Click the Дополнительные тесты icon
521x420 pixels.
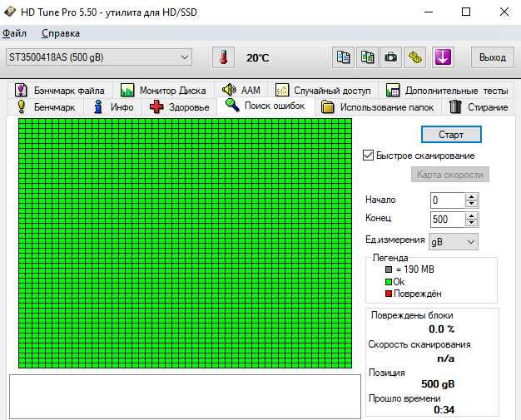tap(393, 90)
